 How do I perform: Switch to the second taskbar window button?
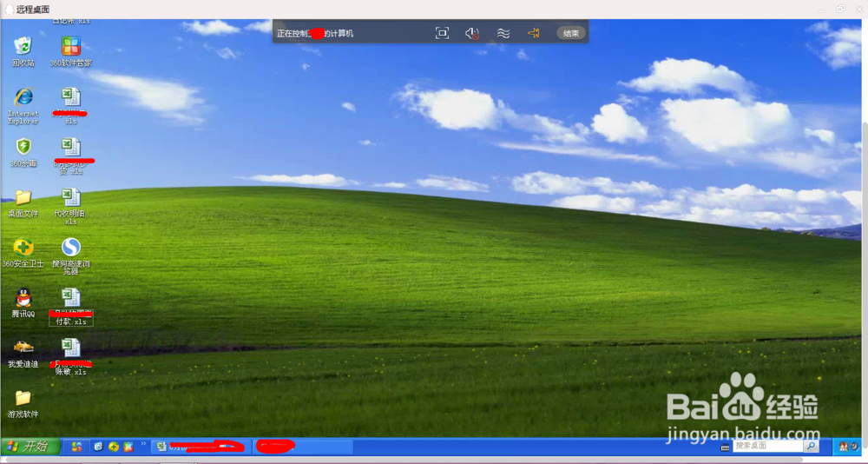point(303,447)
